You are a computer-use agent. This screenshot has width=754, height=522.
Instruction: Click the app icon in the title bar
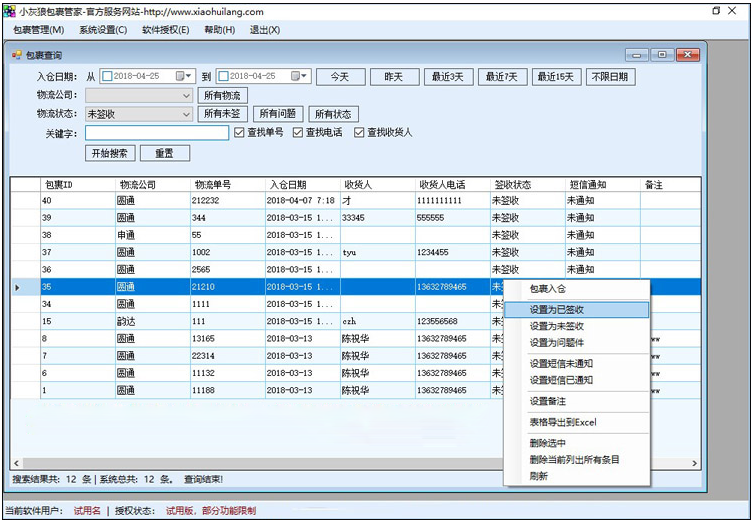pos(9,11)
